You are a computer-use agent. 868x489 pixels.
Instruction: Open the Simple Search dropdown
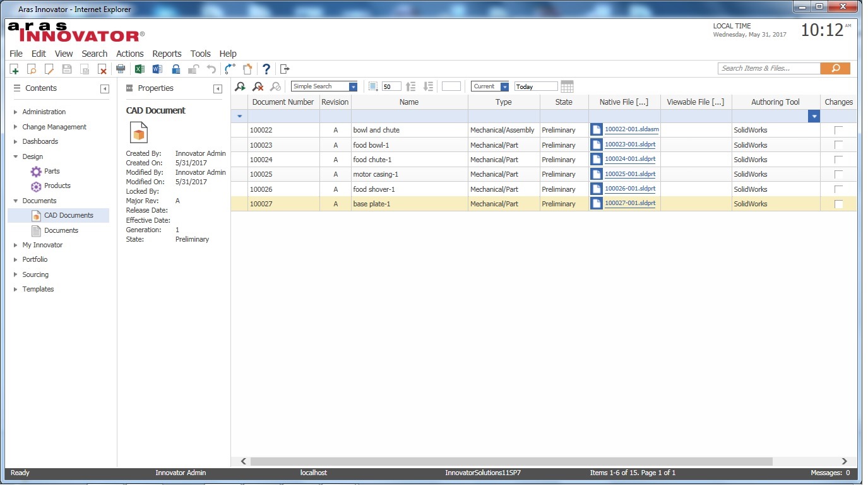[x=353, y=86]
